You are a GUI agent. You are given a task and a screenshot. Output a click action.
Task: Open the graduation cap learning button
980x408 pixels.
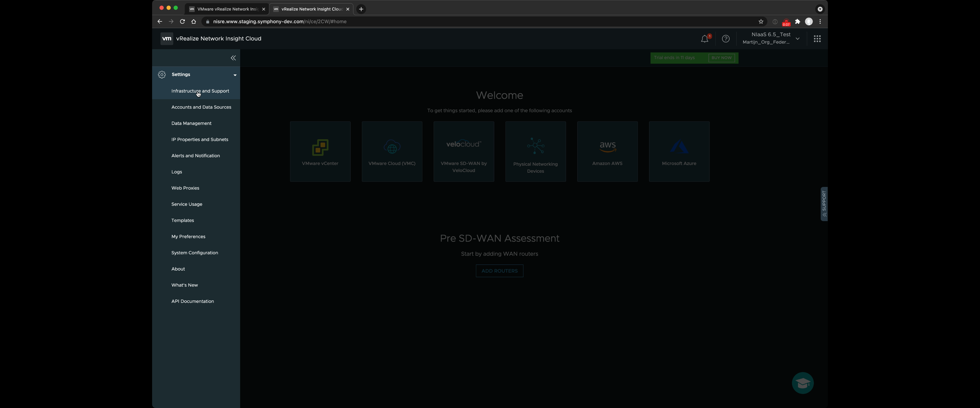click(803, 383)
